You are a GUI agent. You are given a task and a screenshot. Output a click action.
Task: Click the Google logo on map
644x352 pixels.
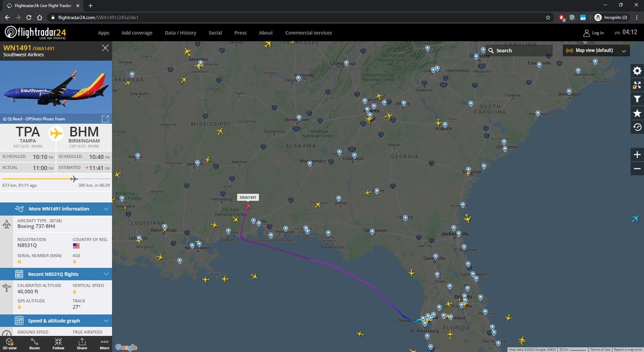pyautogui.click(x=126, y=347)
